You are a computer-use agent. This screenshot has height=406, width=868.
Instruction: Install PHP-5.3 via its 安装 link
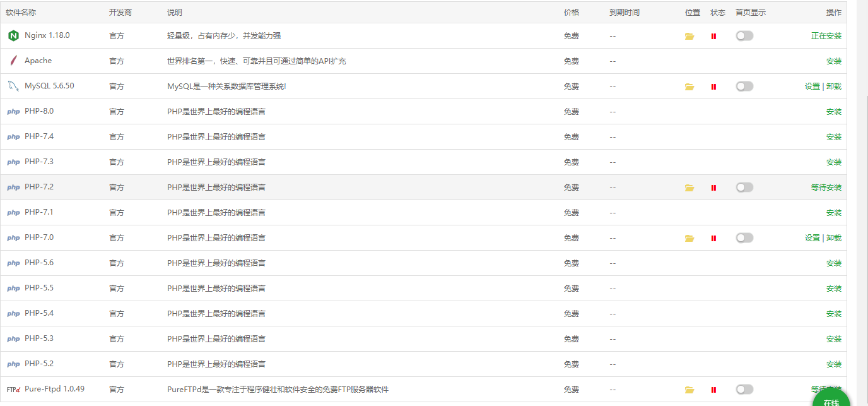pyautogui.click(x=834, y=339)
